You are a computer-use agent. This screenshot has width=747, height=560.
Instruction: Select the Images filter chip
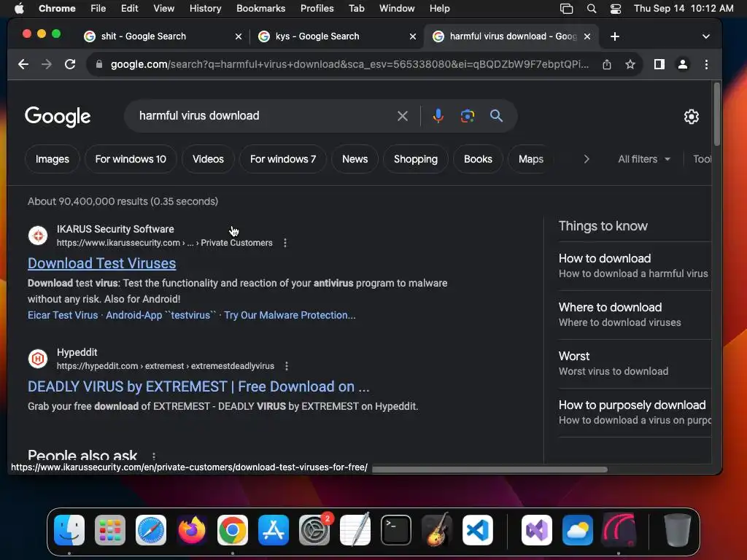(x=53, y=159)
